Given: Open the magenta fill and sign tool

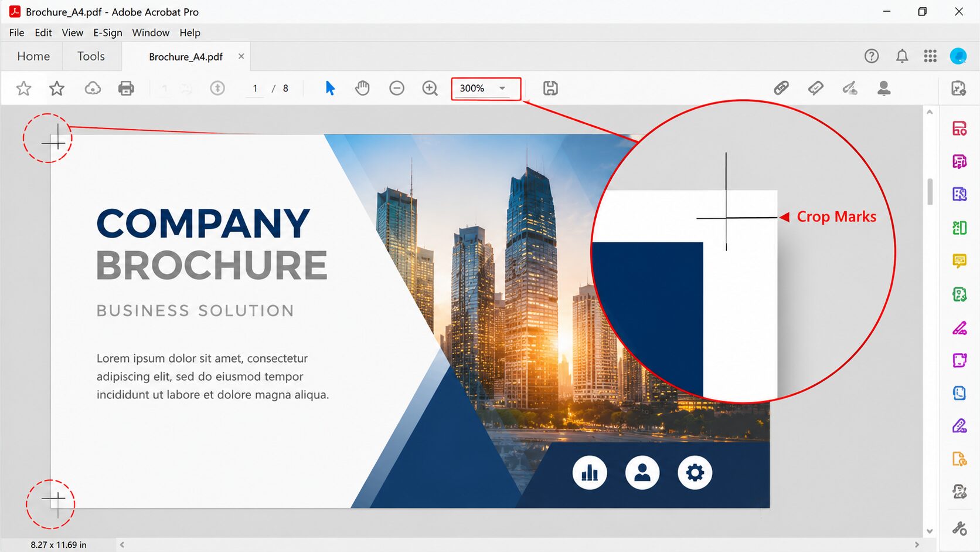Looking at the screenshot, I should click(959, 328).
